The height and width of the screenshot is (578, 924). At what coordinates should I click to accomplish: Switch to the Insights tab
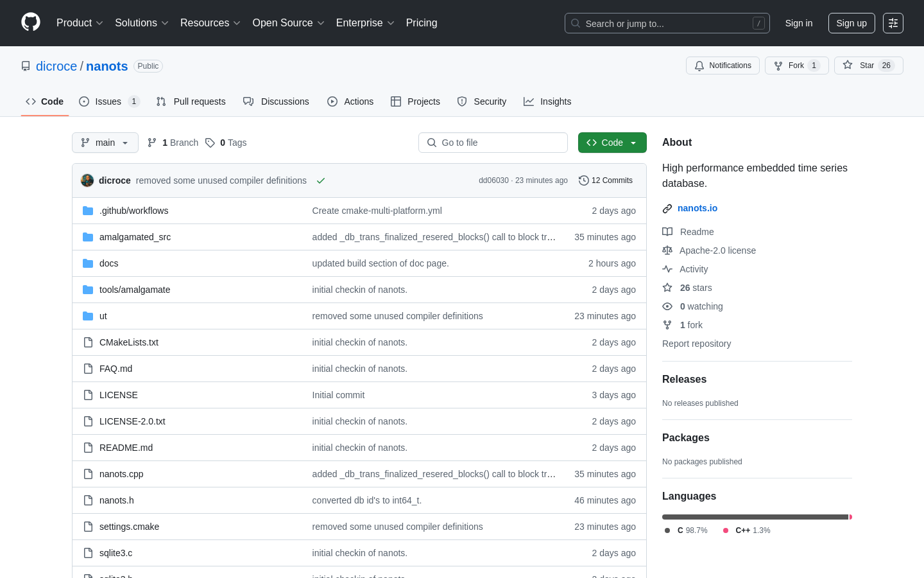547,101
